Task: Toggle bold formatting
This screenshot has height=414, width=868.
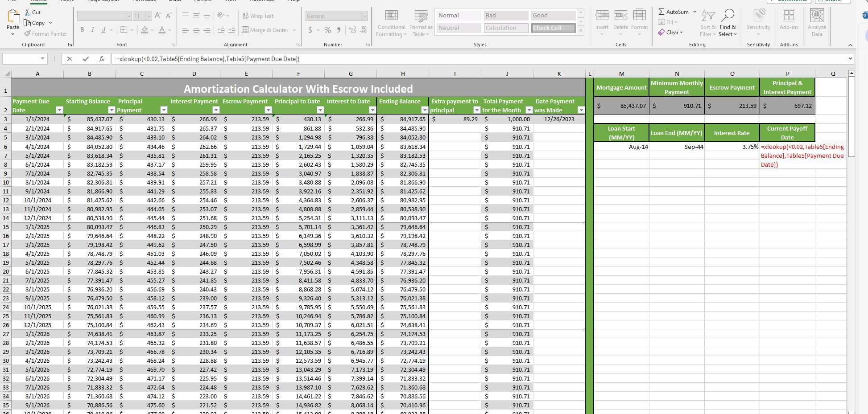Action: tap(82, 30)
